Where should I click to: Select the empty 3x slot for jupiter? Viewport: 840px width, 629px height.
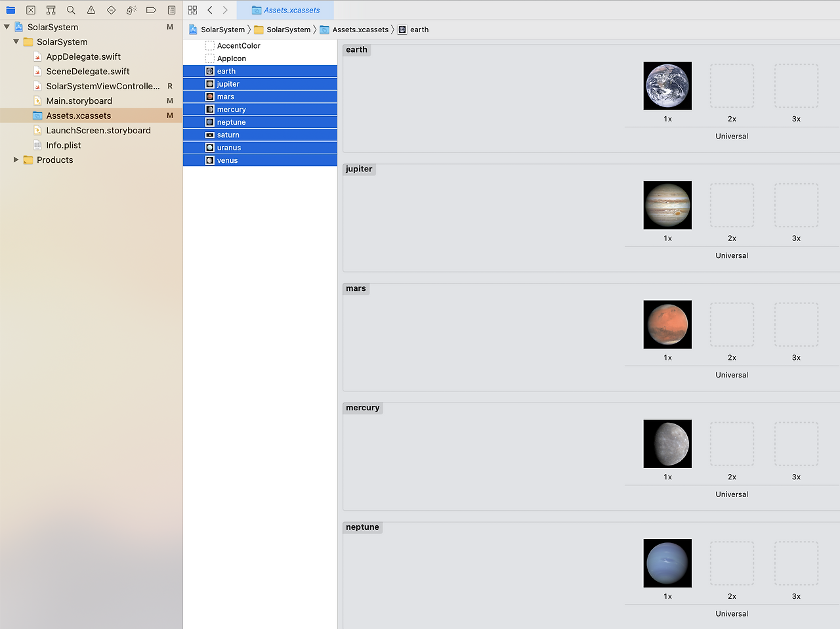pyautogui.click(x=796, y=206)
